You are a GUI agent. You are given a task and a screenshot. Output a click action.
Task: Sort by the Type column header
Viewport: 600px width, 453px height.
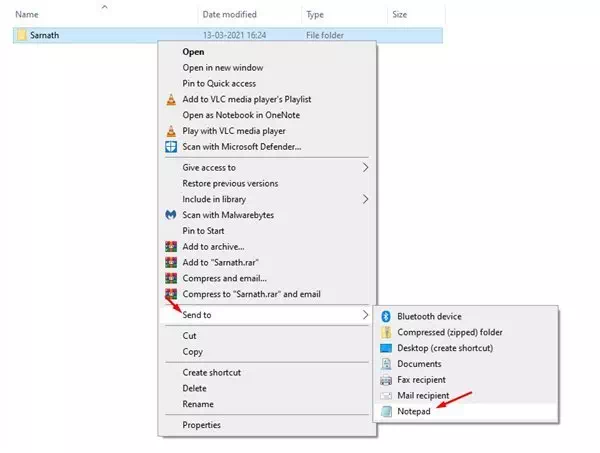pos(315,15)
